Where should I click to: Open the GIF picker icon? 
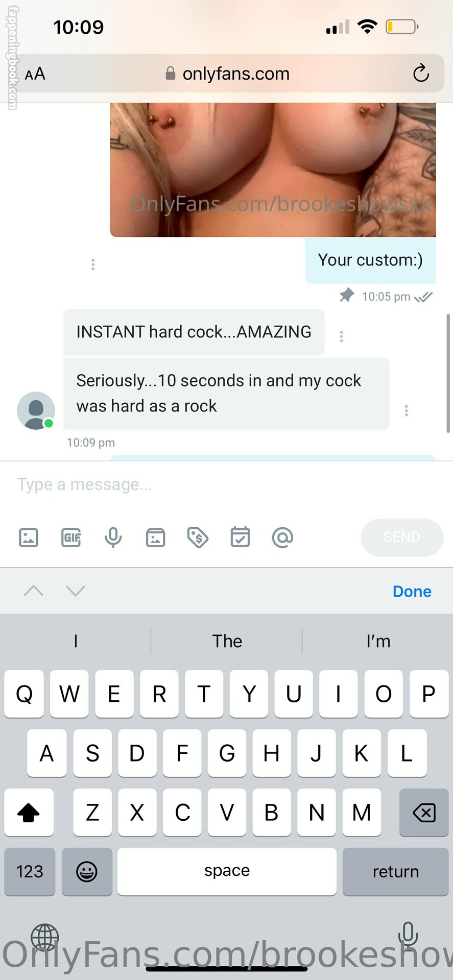71,537
